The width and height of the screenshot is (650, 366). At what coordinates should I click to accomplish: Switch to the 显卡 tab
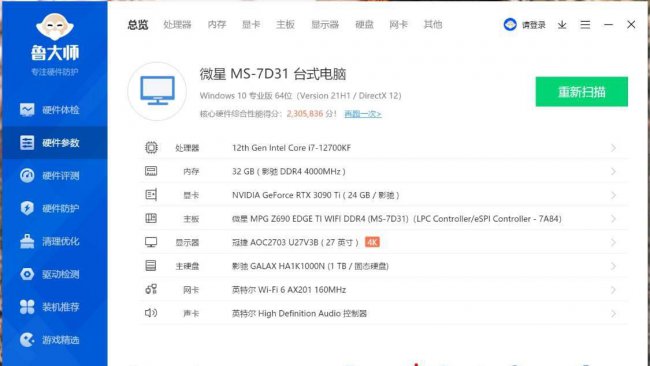click(251, 25)
